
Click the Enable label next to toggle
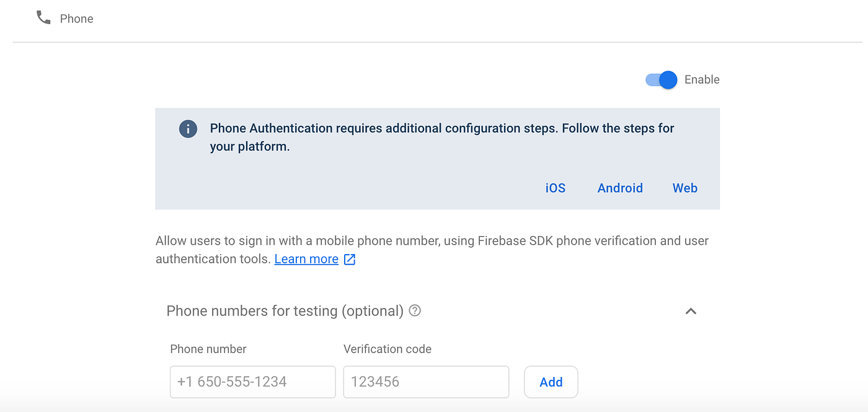(702, 80)
